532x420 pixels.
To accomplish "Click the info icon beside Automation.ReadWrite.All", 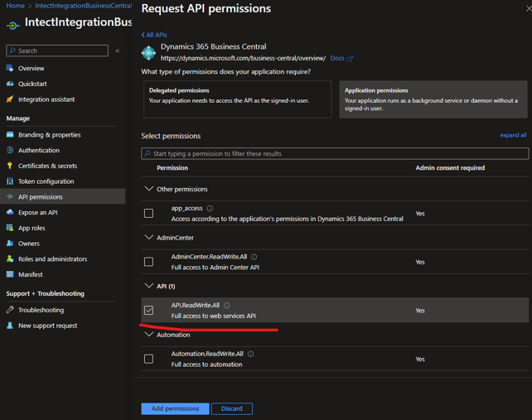I will click(x=250, y=354).
